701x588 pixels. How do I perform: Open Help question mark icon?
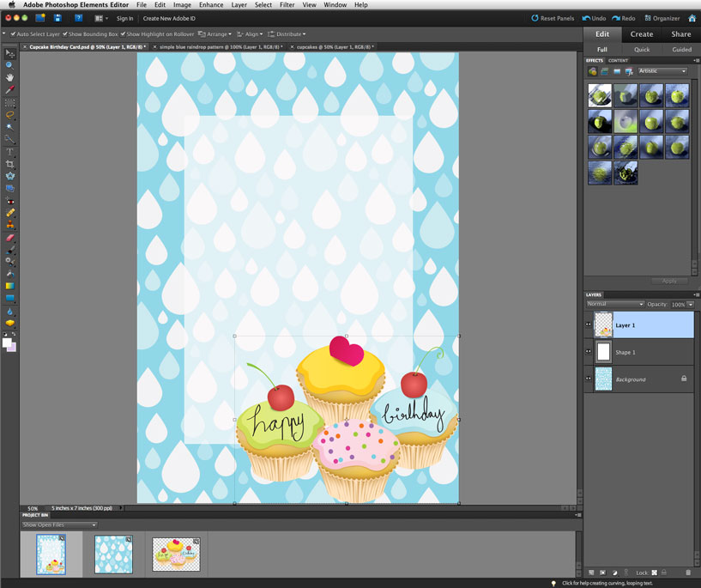(78, 18)
